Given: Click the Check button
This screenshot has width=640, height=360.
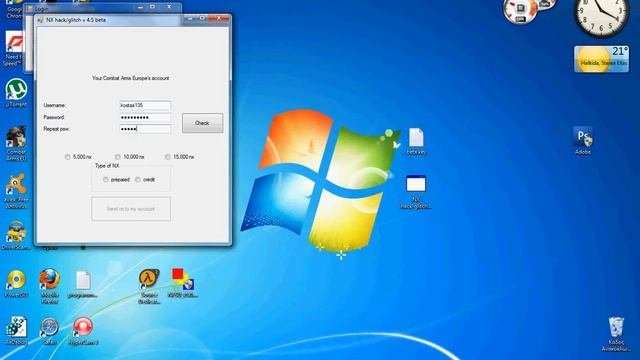Looking at the screenshot, I should coord(202,123).
